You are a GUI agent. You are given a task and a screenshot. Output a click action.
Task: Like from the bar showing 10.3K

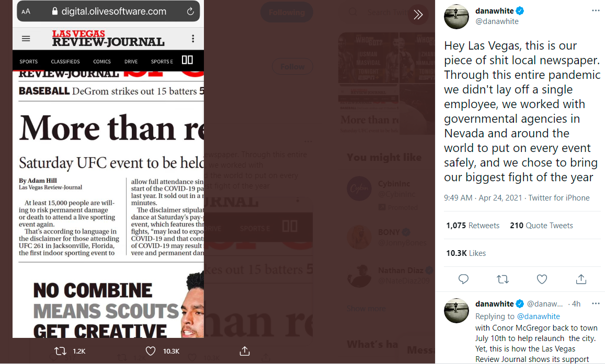[x=151, y=351]
